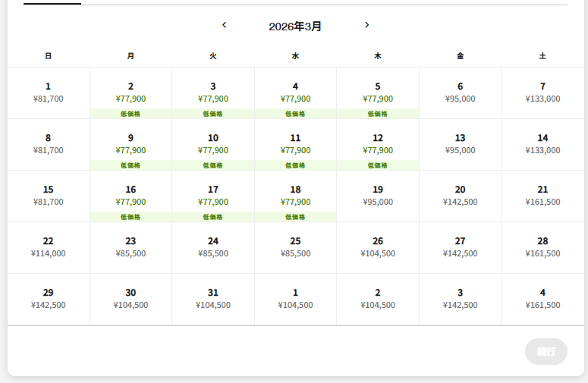Image resolution: width=588 pixels, height=383 pixels.
Task: Click the 続行 continue button
Action: (x=546, y=351)
